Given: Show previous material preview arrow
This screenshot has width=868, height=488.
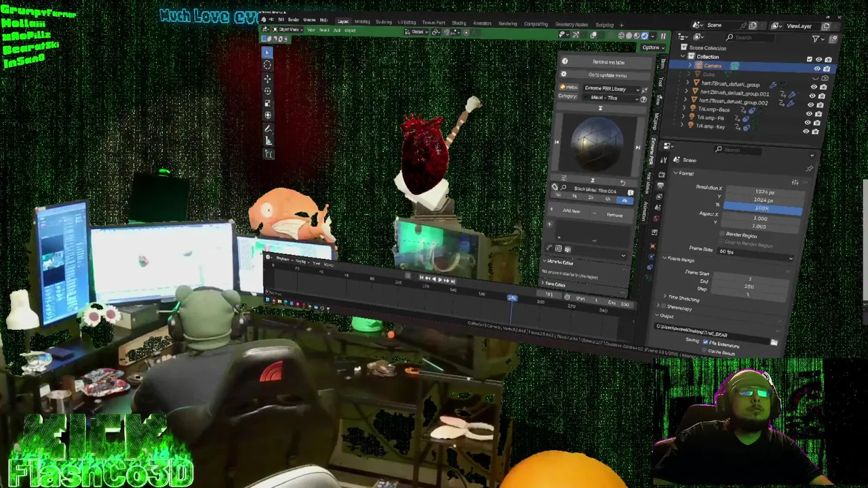Looking at the screenshot, I should pyautogui.click(x=557, y=142).
